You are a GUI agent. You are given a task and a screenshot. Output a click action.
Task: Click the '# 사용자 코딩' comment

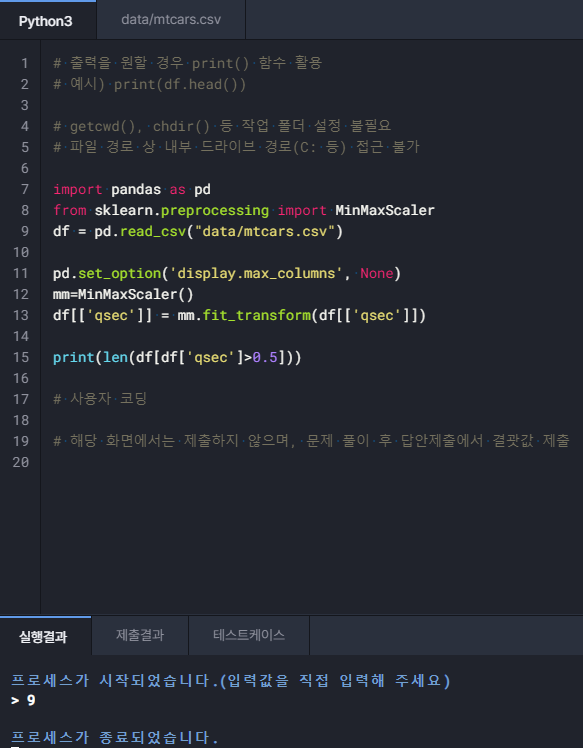100,399
